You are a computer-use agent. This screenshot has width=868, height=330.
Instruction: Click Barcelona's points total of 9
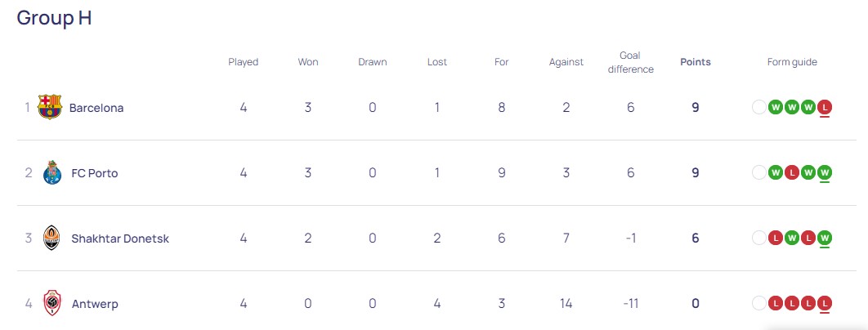pyautogui.click(x=696, y=107)
